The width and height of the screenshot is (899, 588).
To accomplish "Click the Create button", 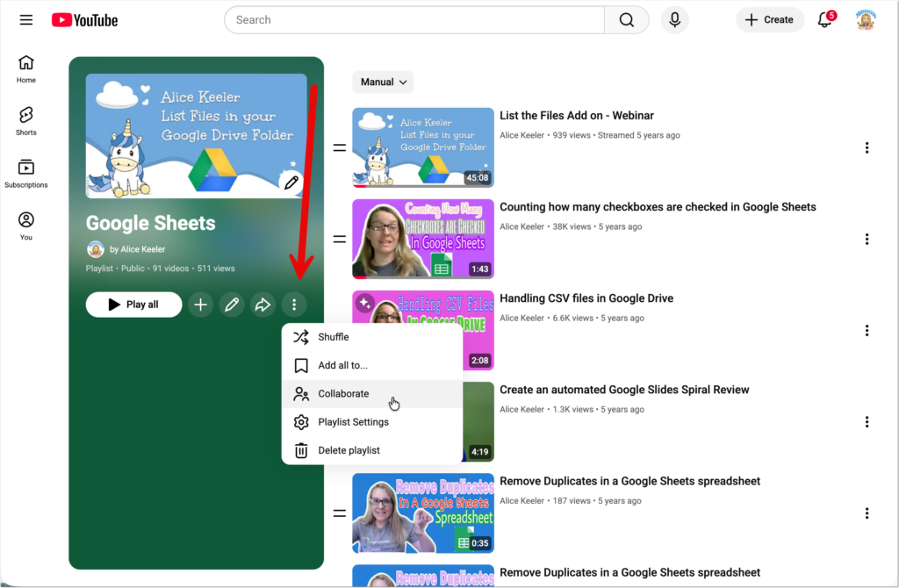I will click(770, 20).
